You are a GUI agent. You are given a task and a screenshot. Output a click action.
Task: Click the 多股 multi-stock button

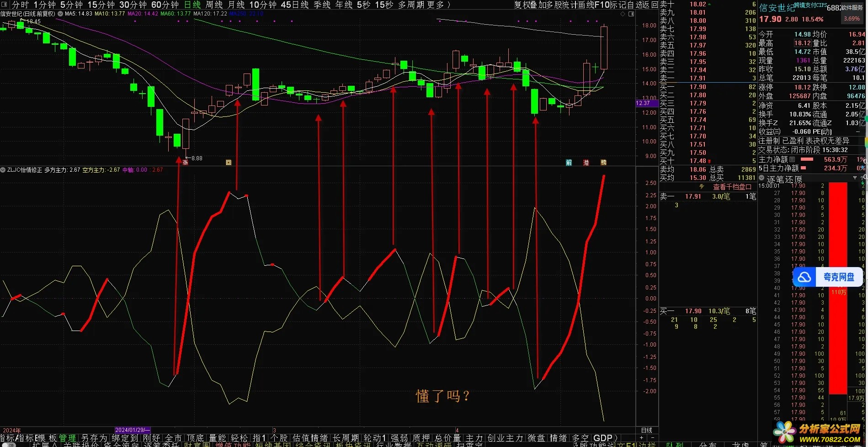tap(554, 5)
